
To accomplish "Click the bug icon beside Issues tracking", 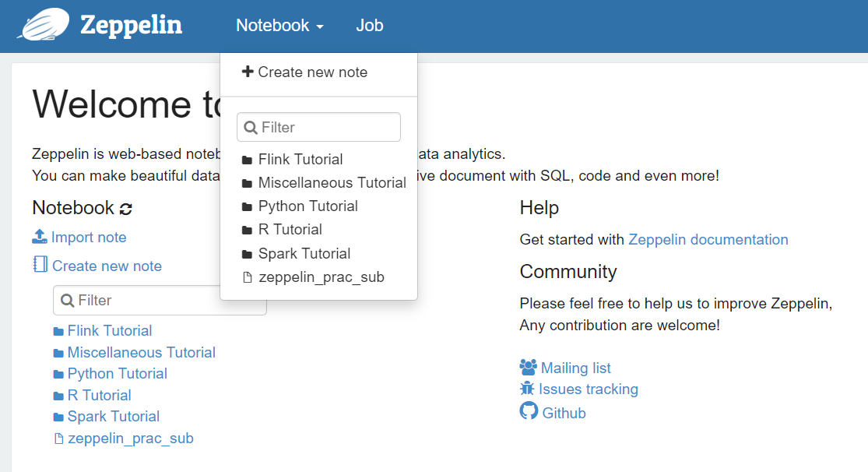I will 527,389.
